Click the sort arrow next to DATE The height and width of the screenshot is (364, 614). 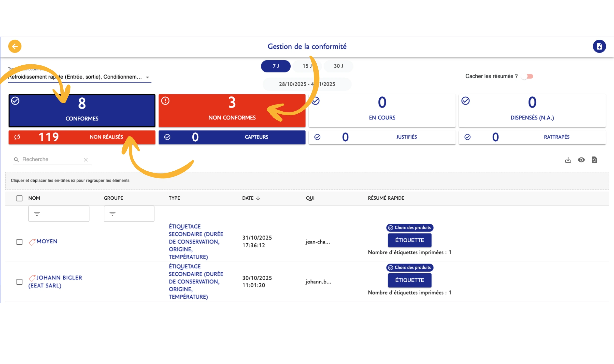point(258,198)
